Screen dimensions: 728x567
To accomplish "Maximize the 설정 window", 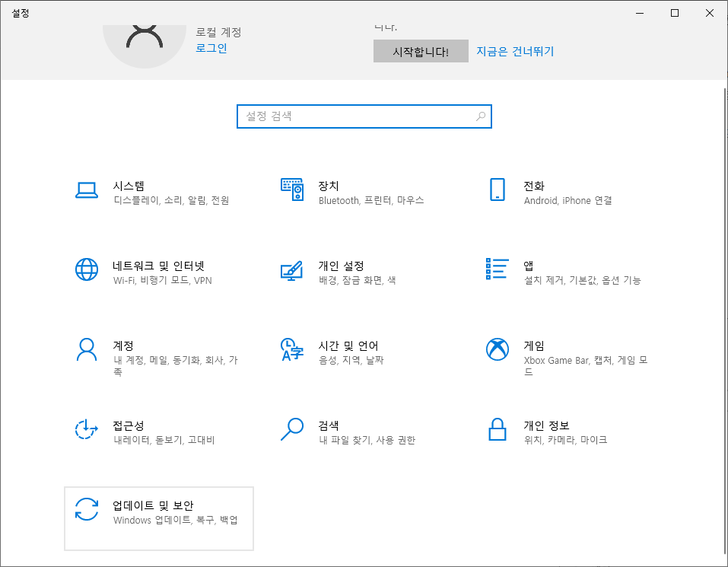I will tap(675, 13).
